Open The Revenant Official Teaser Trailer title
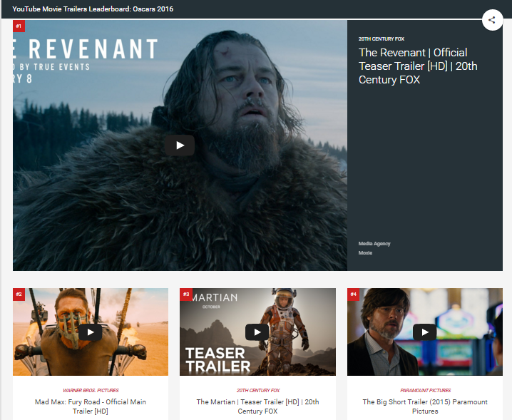This screenshot has height=420, width=512. pyautogui.click(x=413, y=66)
